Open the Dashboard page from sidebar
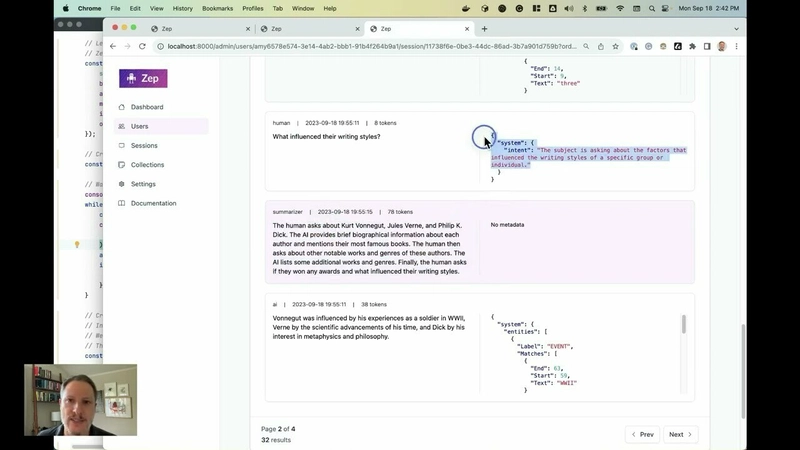Screen dimensions: 800x450 [146, 107]
